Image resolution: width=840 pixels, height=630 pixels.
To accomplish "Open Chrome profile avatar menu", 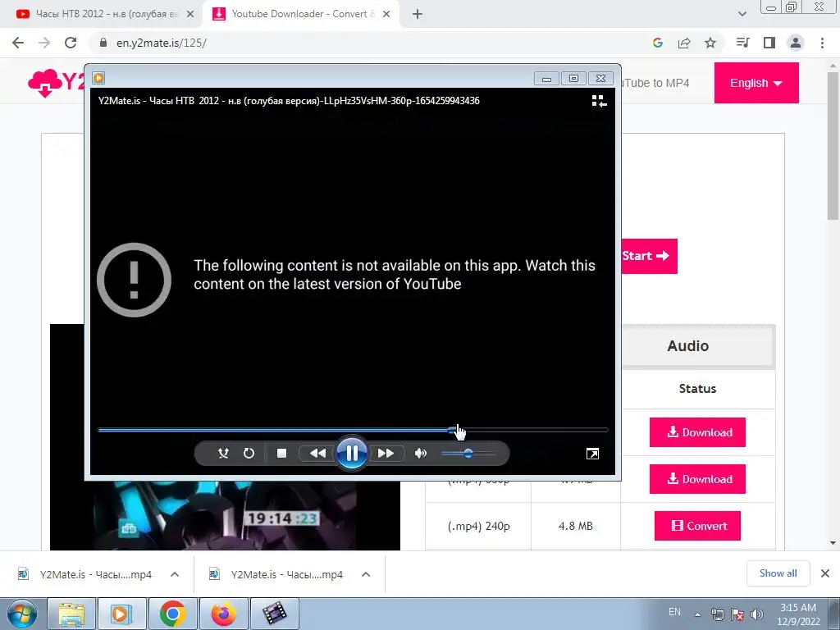I will (x=796, y=43).
